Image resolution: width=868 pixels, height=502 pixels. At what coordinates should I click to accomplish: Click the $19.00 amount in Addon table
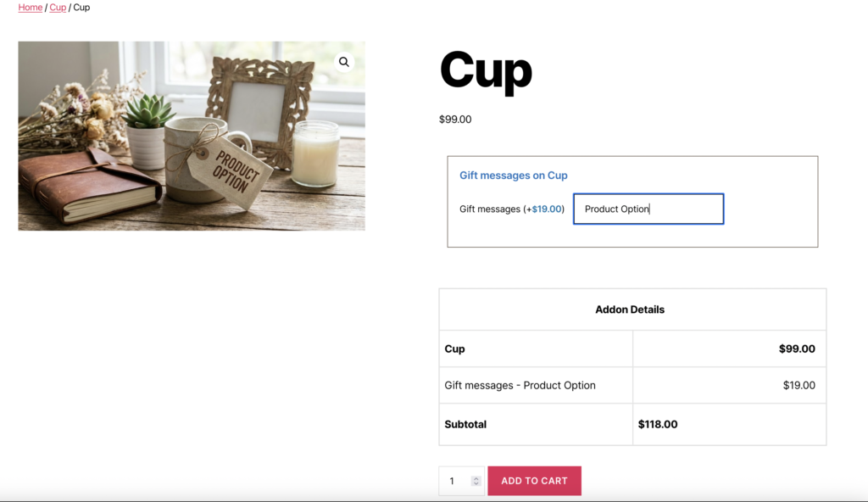(798, 385)
